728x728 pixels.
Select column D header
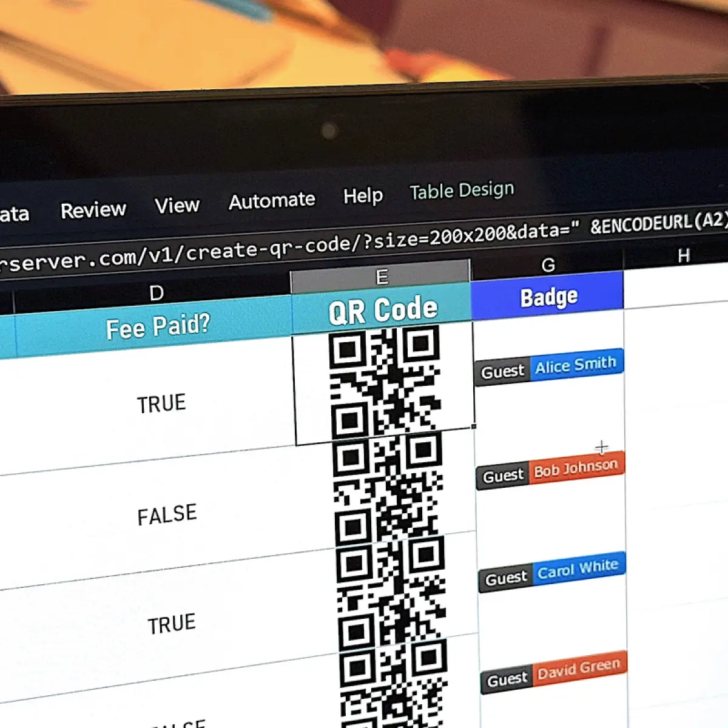[156, 293]
